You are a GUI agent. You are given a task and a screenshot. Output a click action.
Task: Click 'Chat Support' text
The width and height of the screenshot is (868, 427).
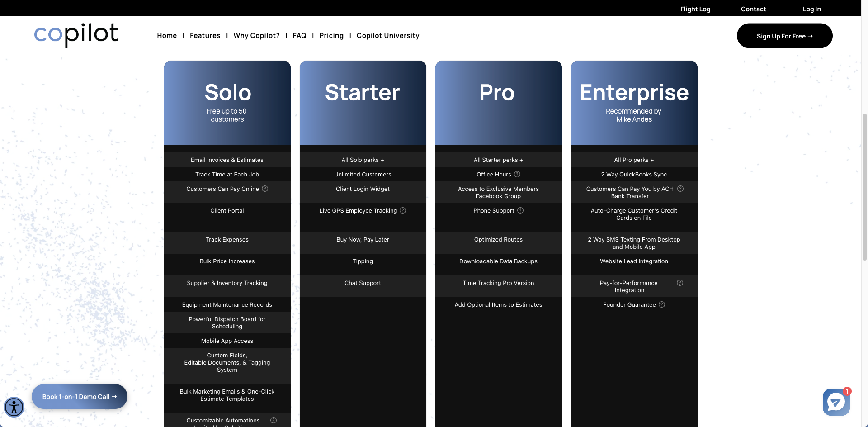[363, 283]
